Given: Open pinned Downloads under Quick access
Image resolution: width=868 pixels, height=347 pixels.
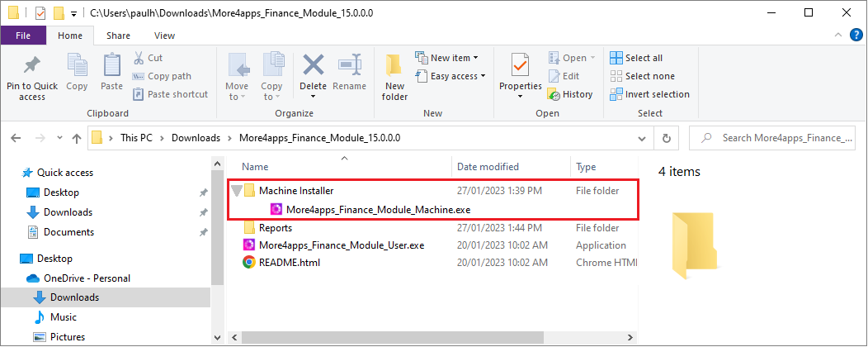Looking at the screenshot, I should [x=68, y=212].
